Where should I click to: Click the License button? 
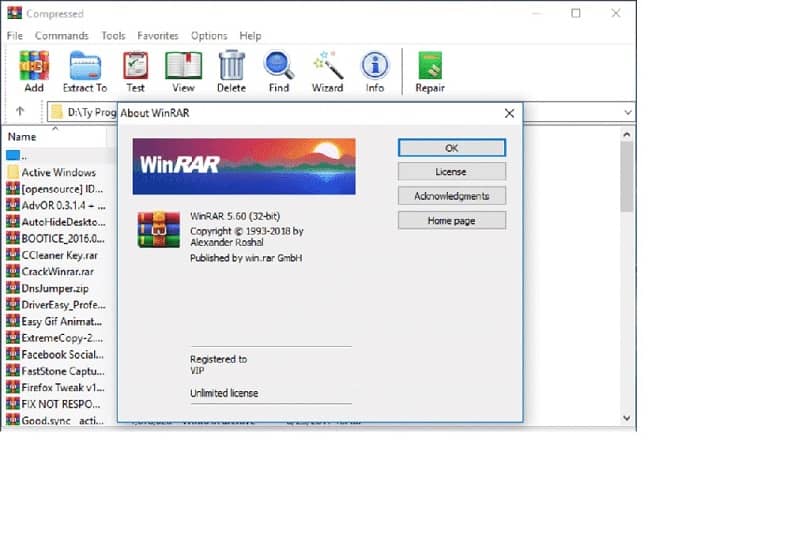coord(452,172)
